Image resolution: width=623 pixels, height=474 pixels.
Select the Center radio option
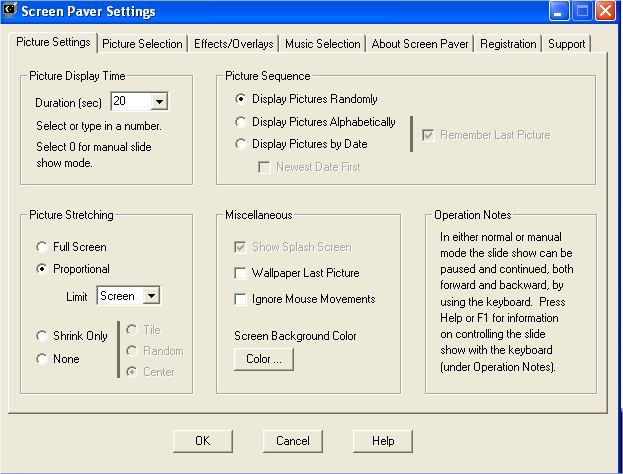[151, 372]
